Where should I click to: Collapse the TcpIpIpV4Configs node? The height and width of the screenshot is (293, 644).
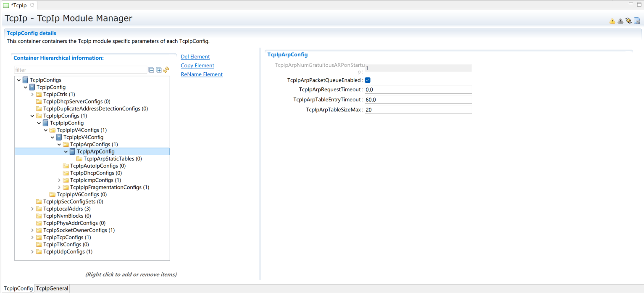46,130
